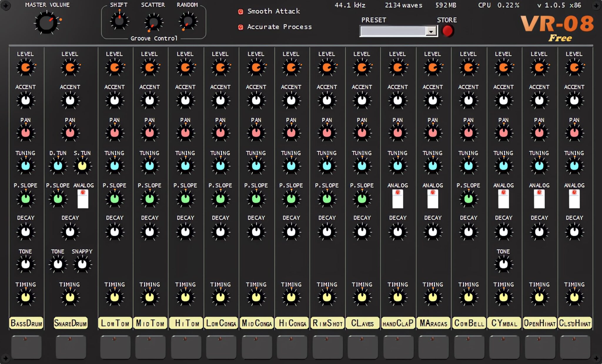This screenshot has width=602, height=364.
Task: Toggle the ANALOG switch on the MAragas channel
Action: 433,198
